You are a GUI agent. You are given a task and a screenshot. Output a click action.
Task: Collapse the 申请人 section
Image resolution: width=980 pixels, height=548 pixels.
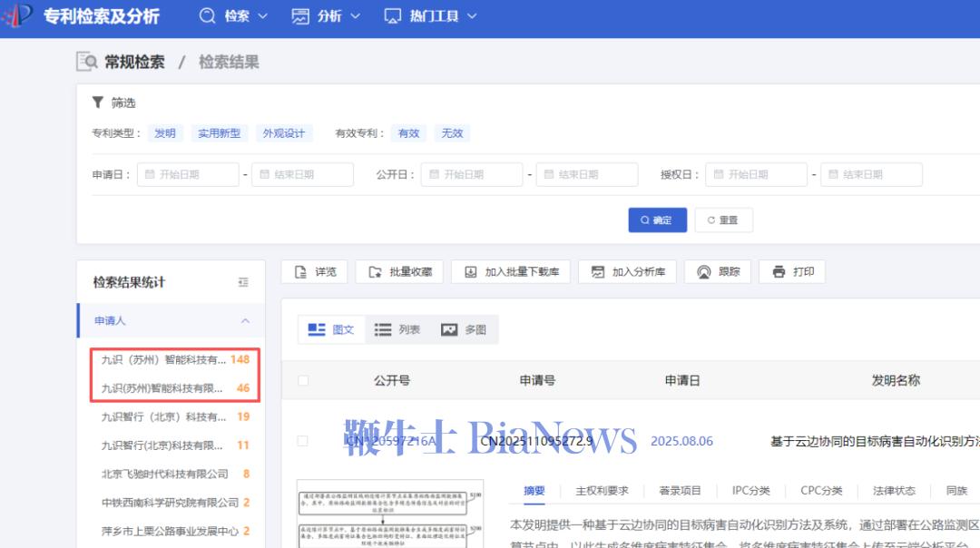click(x=245, y=321)
